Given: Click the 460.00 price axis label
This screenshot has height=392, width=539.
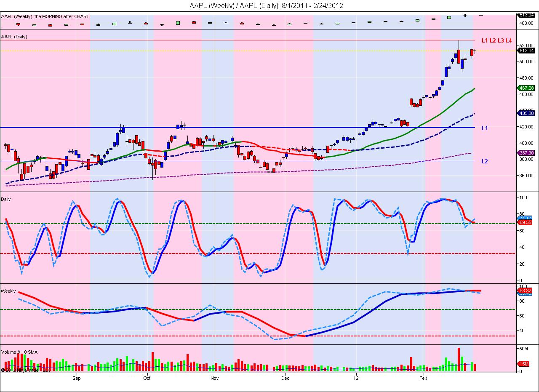Looking at the screenshot, I should [x=527, y=94].
